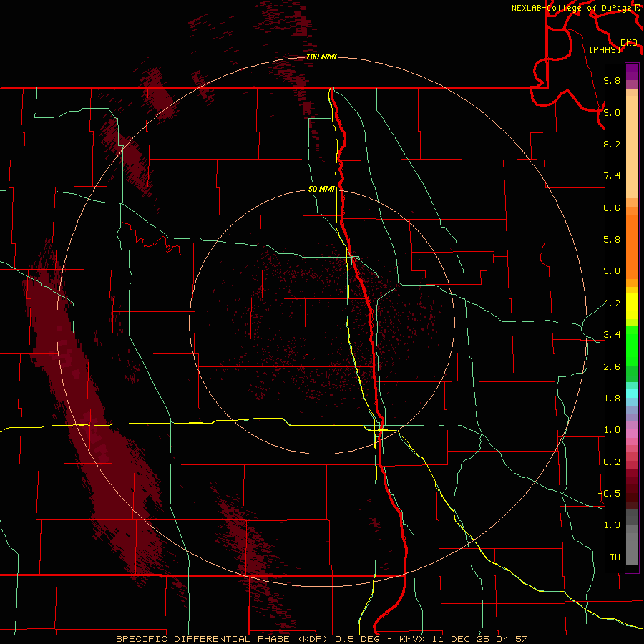Click the purple band atop the color scale
Screen dimensions: 644x644
pyautogui.click(x=632, y=72)
